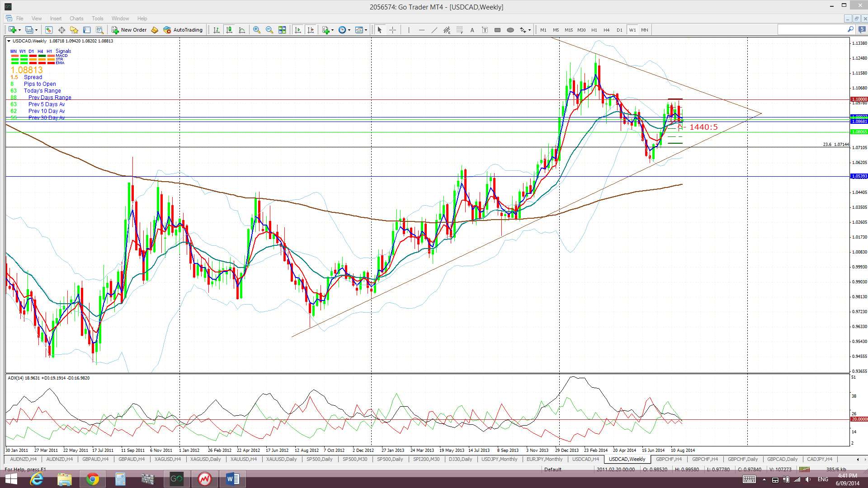The height and width of the screenshot is (488, 868).
Task: Enable chart auto scroll
Action: click(x=297, y=30)
